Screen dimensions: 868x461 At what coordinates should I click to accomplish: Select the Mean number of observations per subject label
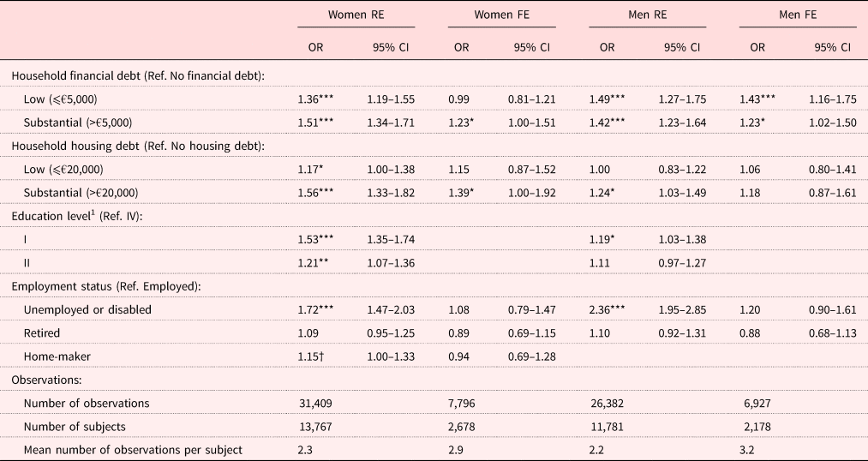[x=133, y=449]
